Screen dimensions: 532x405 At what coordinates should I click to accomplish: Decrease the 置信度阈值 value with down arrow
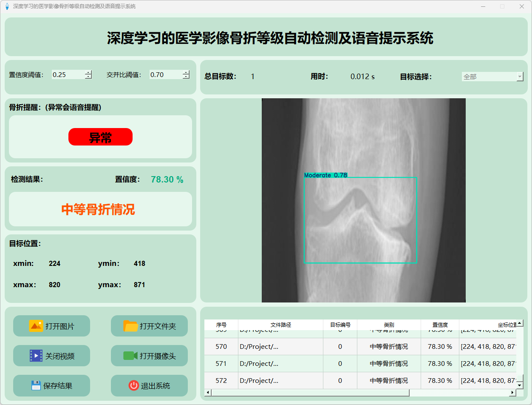[x=88, y=77]
